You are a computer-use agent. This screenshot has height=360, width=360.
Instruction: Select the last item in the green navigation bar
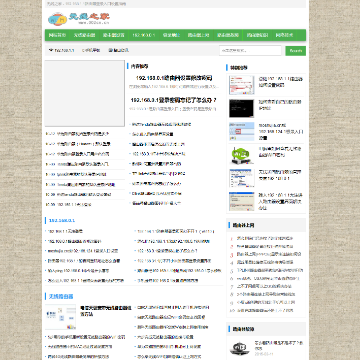coord(284,35)
